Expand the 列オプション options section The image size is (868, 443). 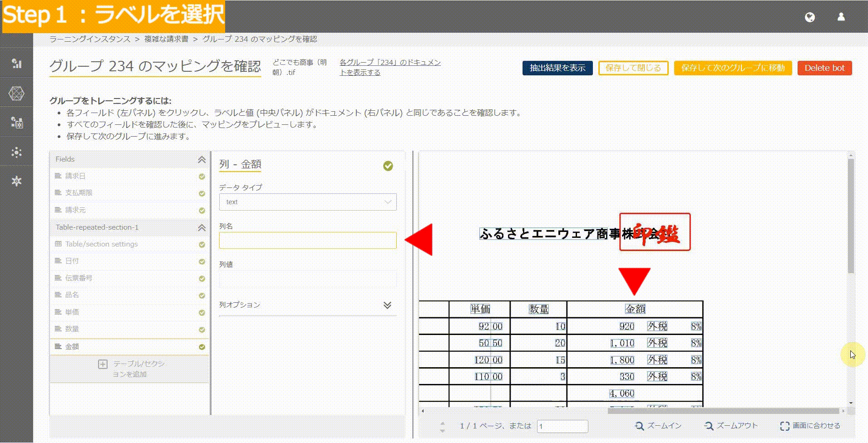click(x=388, y=305)
